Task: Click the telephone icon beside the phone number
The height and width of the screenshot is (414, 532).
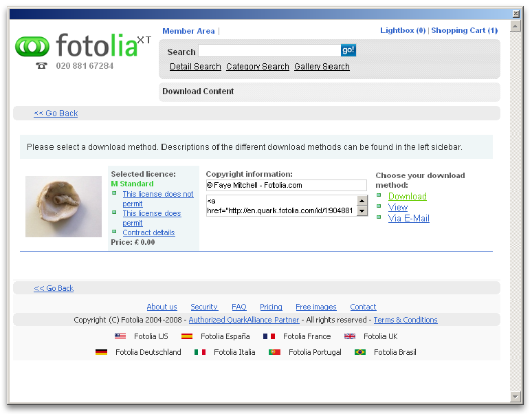Action: point(41,66)
